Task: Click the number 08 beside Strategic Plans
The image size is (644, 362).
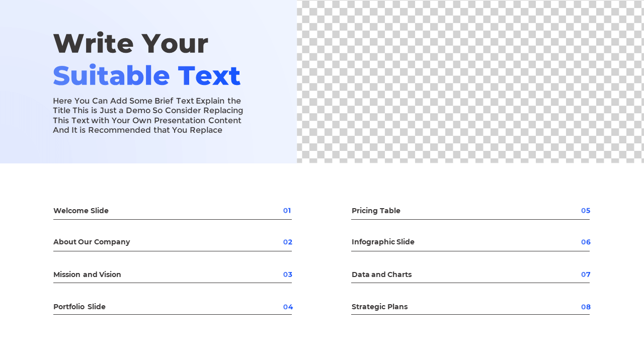Action: click(586, 307)
